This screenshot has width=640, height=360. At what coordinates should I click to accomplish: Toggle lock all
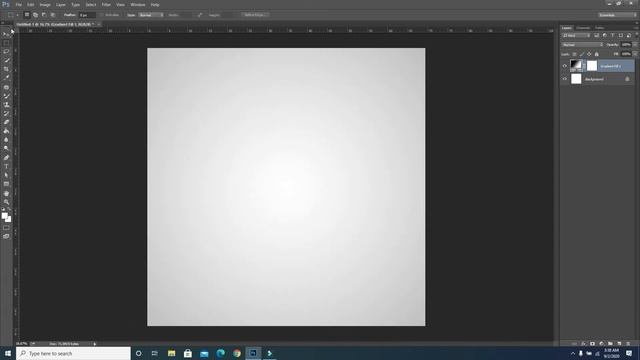596,54
